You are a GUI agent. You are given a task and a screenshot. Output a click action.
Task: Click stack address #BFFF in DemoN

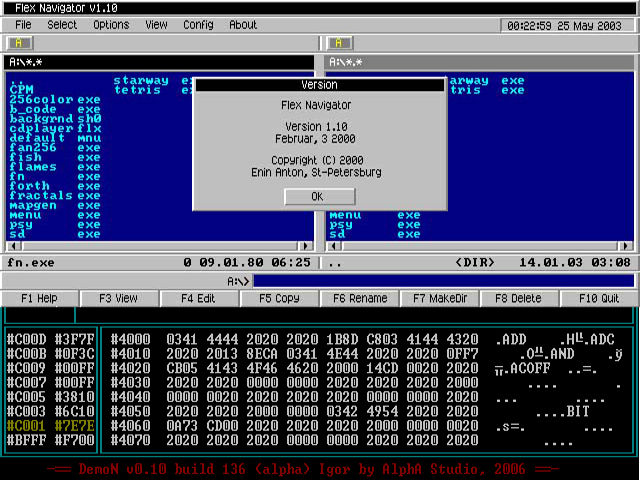click(26, 440)
